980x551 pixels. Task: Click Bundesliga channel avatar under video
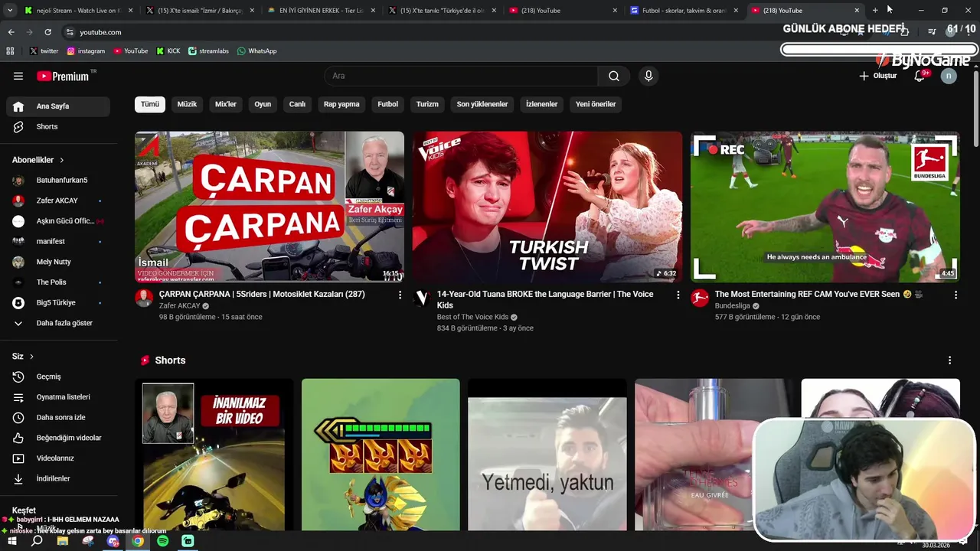(700, 298)
